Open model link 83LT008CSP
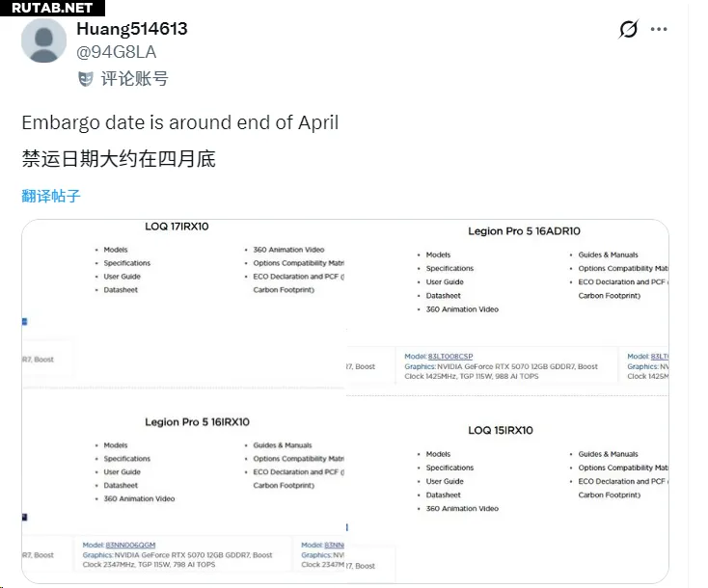 coord(450,357)
